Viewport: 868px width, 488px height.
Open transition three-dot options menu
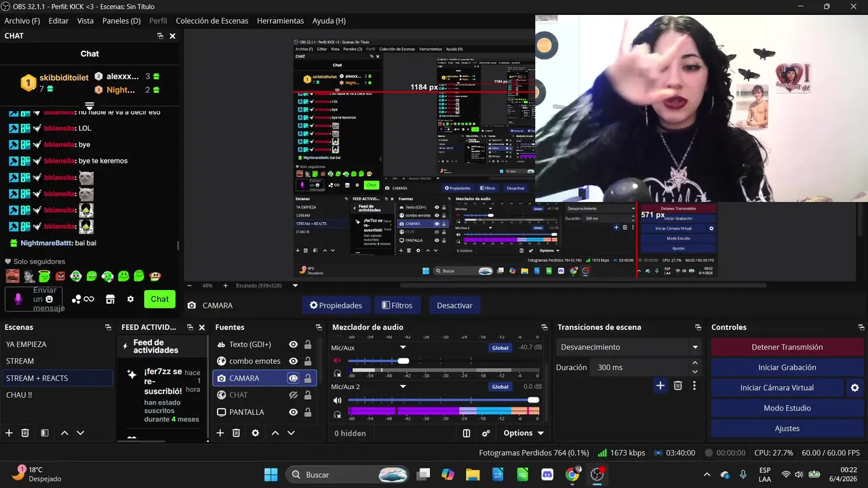pos(694,386)
